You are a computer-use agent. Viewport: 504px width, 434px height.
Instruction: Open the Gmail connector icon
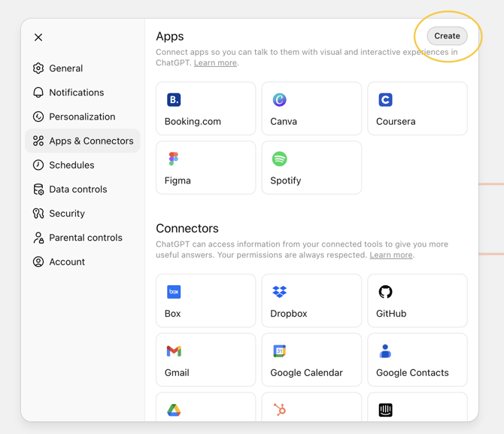coord(174,351)
